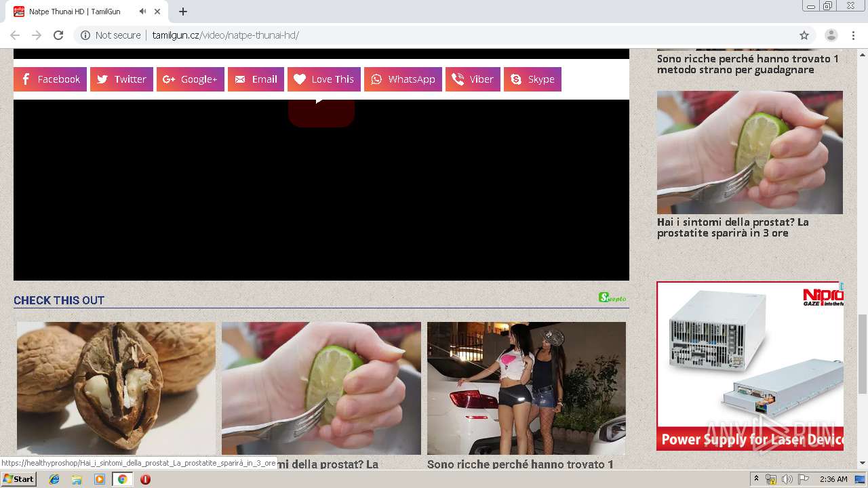Launch Internet Explorer from the taskbar
This screenshot has width=868, height=488.
[x=54, y=479]
